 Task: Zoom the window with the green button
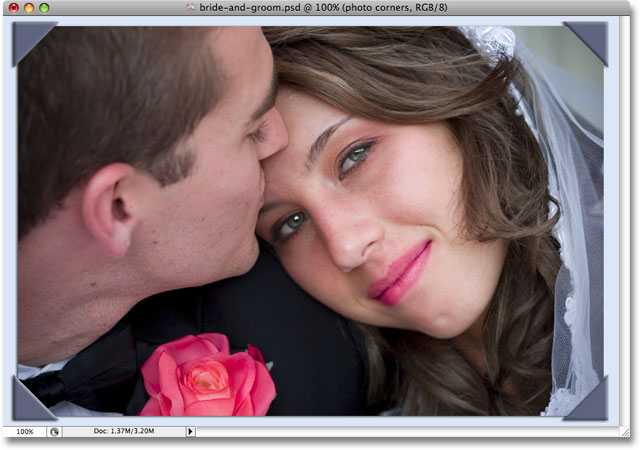tap(44, 7)
